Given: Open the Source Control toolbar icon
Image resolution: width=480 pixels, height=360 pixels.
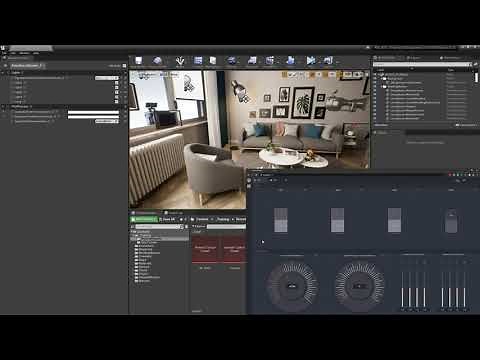Looking at the screenshot, I should pos(157,61).
